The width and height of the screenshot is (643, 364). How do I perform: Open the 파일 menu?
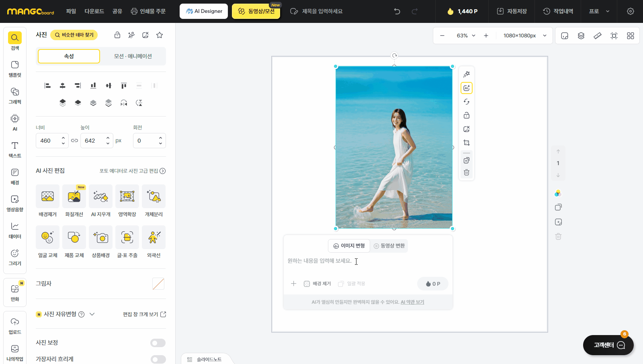(x=71, y=11)
